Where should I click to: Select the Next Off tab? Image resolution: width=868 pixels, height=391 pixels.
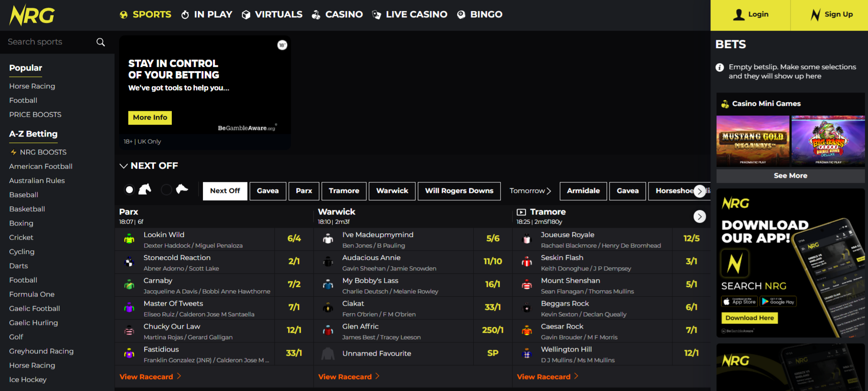click(225, 191)
